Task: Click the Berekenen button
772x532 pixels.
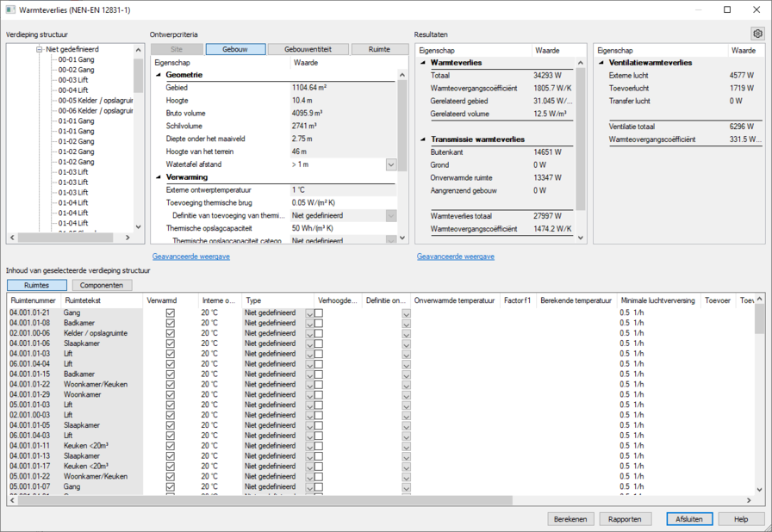Action: [x=570, y=519]
